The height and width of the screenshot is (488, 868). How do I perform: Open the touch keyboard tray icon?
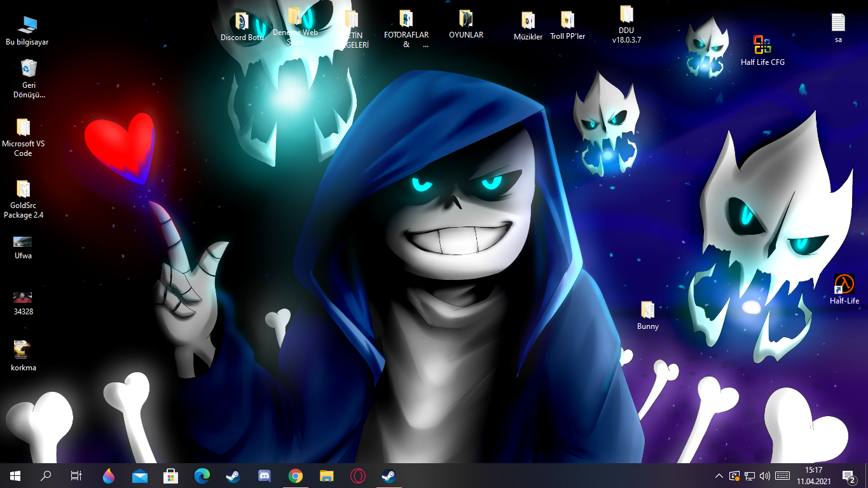click(x=783, y=475)
